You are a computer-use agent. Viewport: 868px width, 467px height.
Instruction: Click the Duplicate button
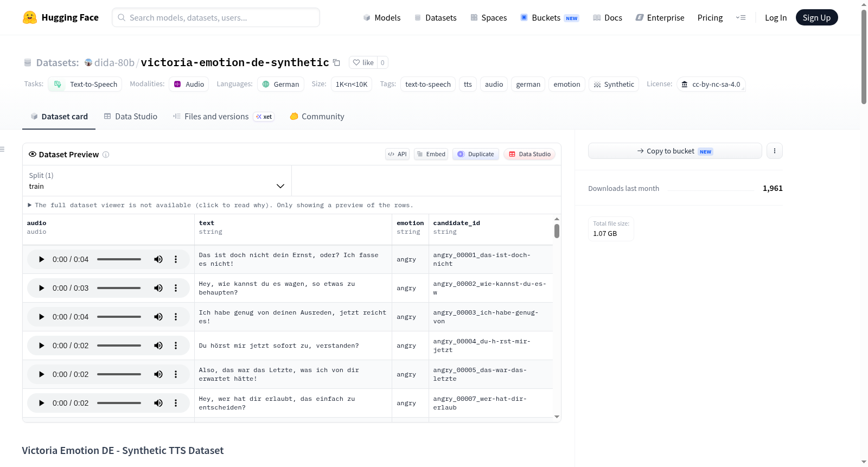pos(476,154)
